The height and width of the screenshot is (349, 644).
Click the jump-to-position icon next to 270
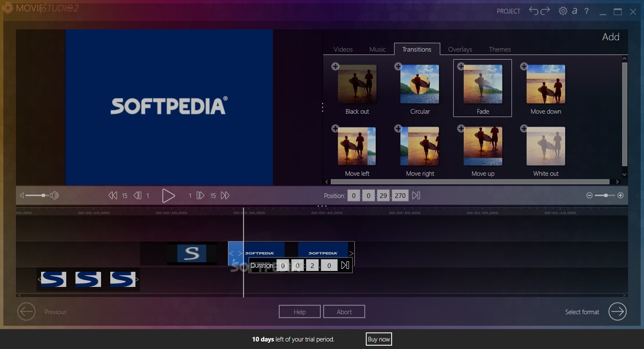[x=416, y=195]
